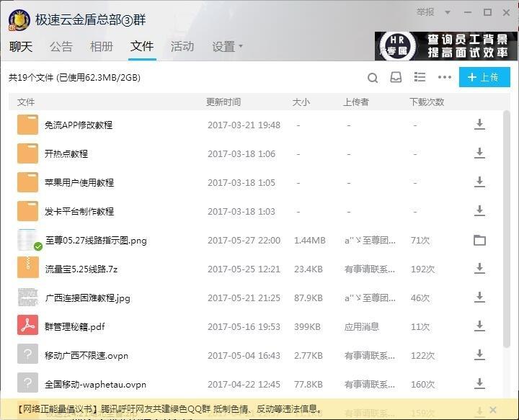Open folder name 苹果用户使用教程
Screen dimensions: 519x420
[x=79, y=182]
